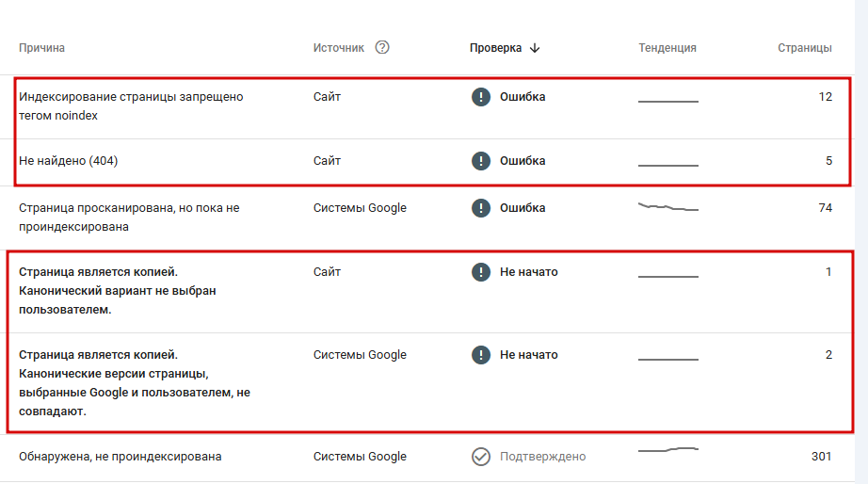This screenshot has height=484, width=868.
Task: Click the error icon for crawled-not-indexed row
Action: [x=481, y=208]
